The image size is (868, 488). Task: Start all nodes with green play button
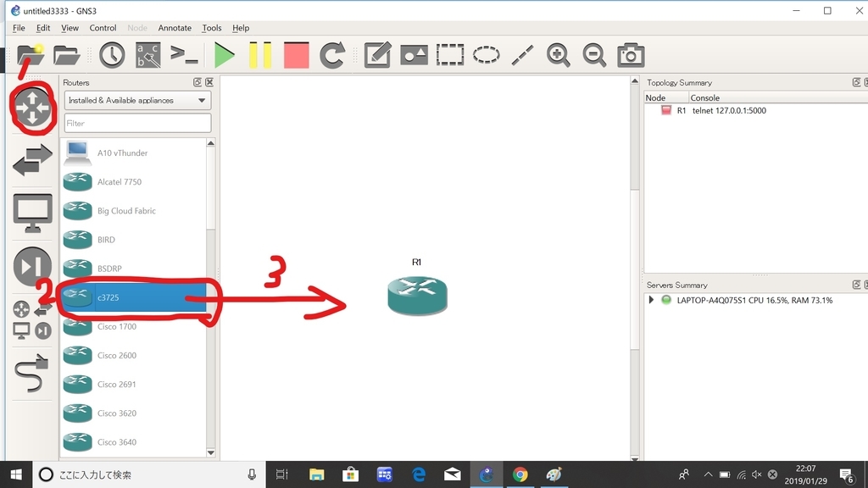coord(224,55)
